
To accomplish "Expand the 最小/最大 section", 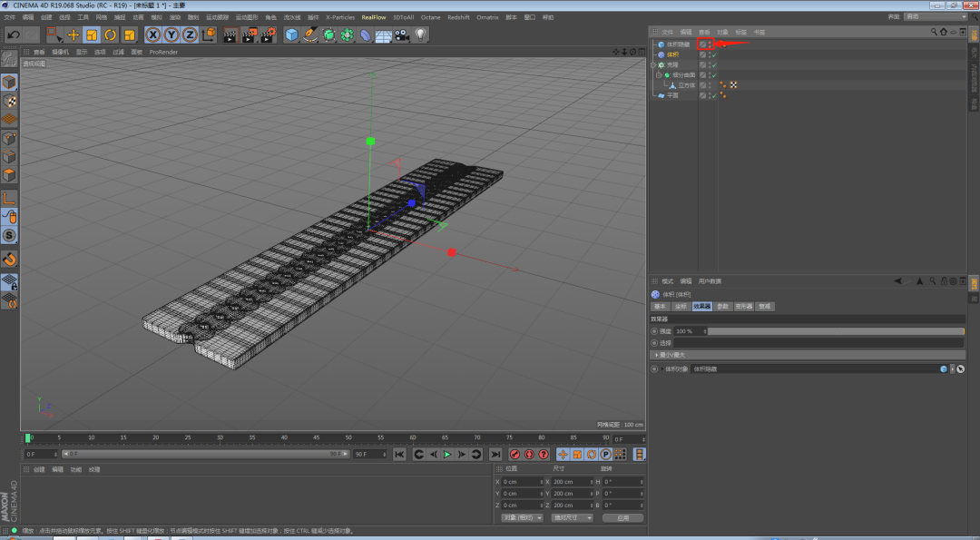I will [x=672, y=355].
